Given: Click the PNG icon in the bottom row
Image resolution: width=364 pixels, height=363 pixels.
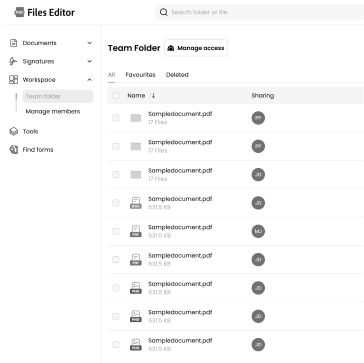Looking at the screenshot, I should click(136, 344).
